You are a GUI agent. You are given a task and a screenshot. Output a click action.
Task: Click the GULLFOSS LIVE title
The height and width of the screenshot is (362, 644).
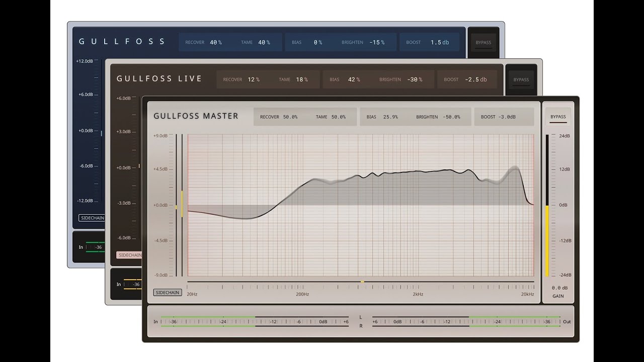click(159, 79)
